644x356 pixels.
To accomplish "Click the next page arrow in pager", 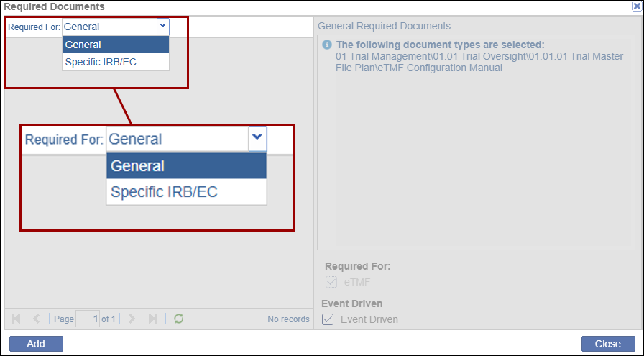I will pos(132,319).
